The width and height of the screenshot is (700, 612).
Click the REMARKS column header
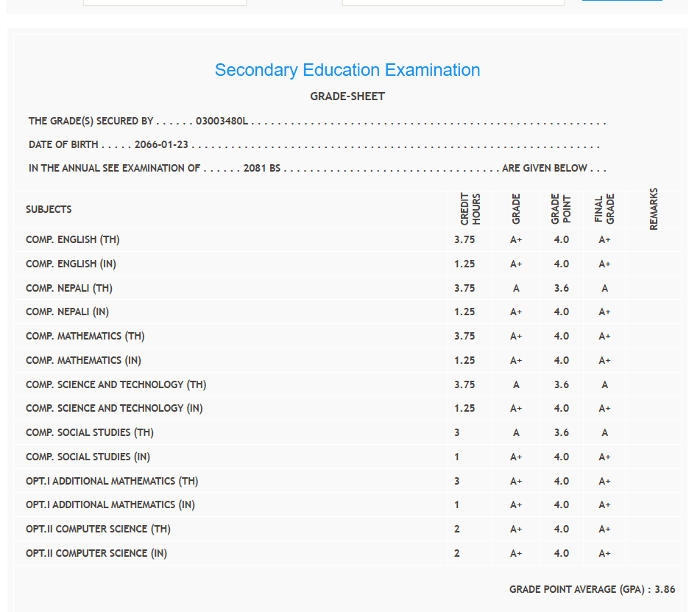pos(654,209)
